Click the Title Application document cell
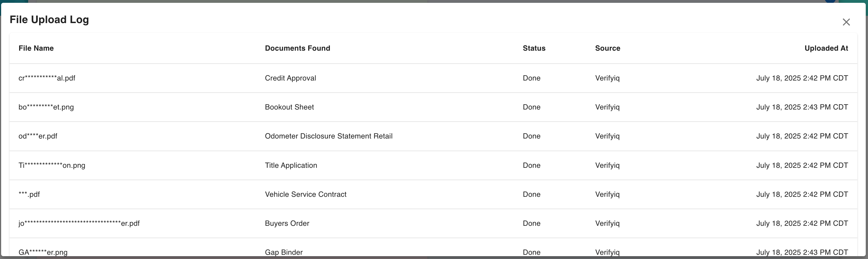Image resolution: width=868 pixels, height=259 pixels. click(x=291, y=166)
